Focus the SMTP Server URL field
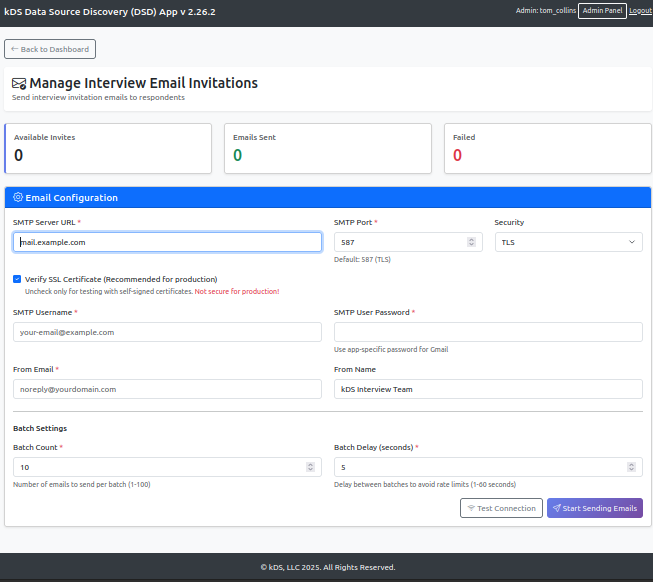Viewport: 653px width, 582px height. 167,242
